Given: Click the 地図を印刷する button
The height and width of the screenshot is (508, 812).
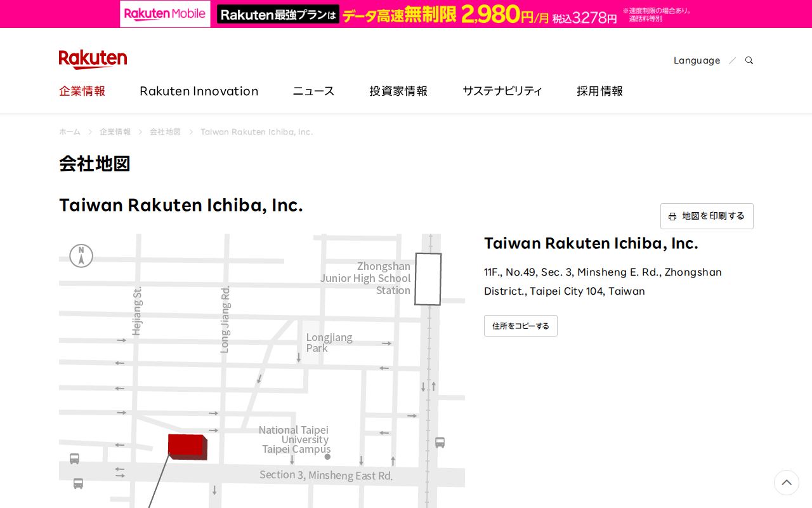Looking at the screenshot, I should (707, 216).
